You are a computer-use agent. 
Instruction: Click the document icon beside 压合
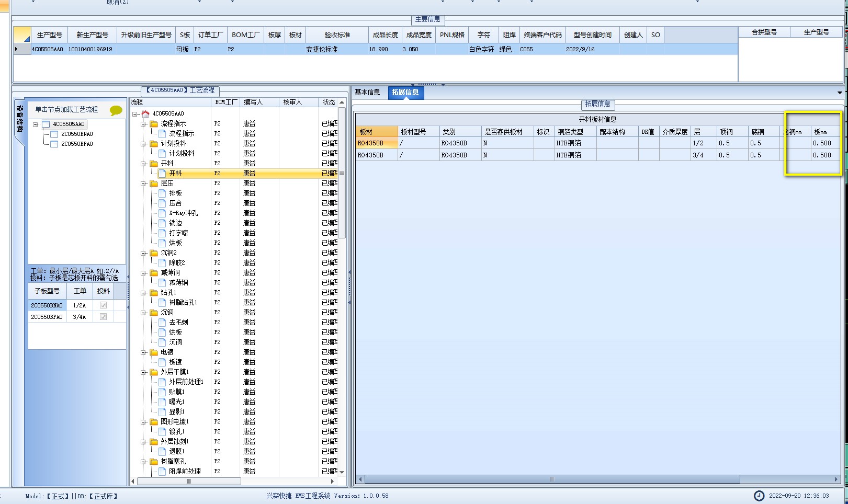pyautogui.click(x=162, y=203)
